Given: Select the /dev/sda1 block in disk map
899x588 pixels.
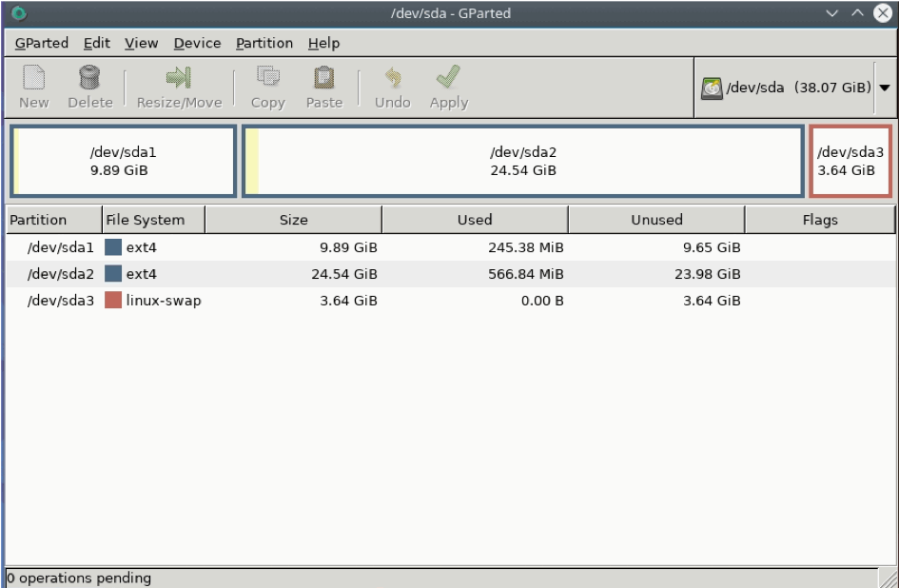Looking at the screenshot, I should [x=124, y=161].
